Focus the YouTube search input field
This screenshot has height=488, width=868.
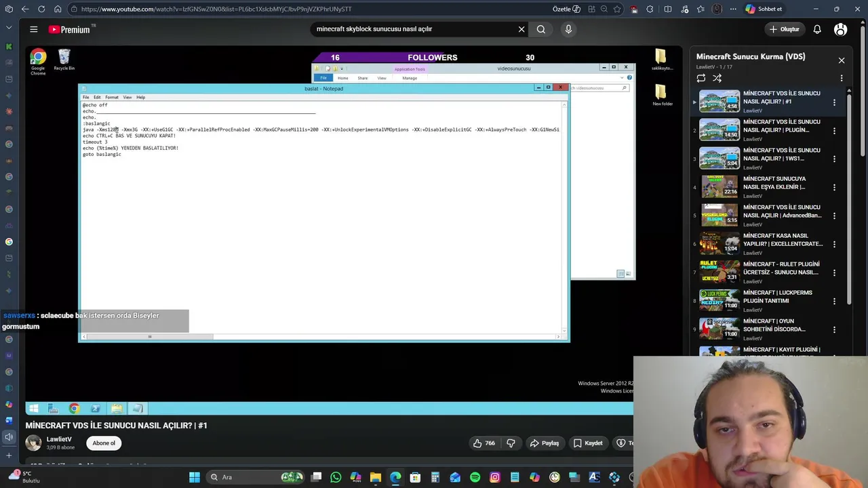point(414,29)
